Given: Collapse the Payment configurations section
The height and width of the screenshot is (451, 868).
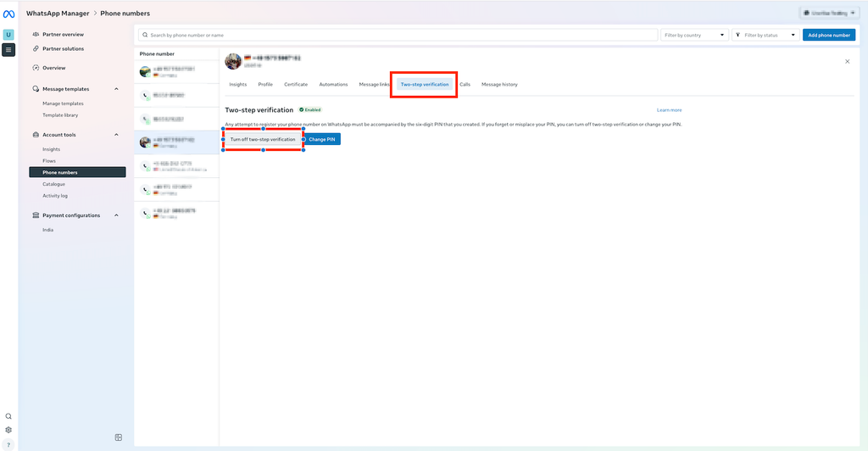Looking at the screenshot, I should pos(116,215).
